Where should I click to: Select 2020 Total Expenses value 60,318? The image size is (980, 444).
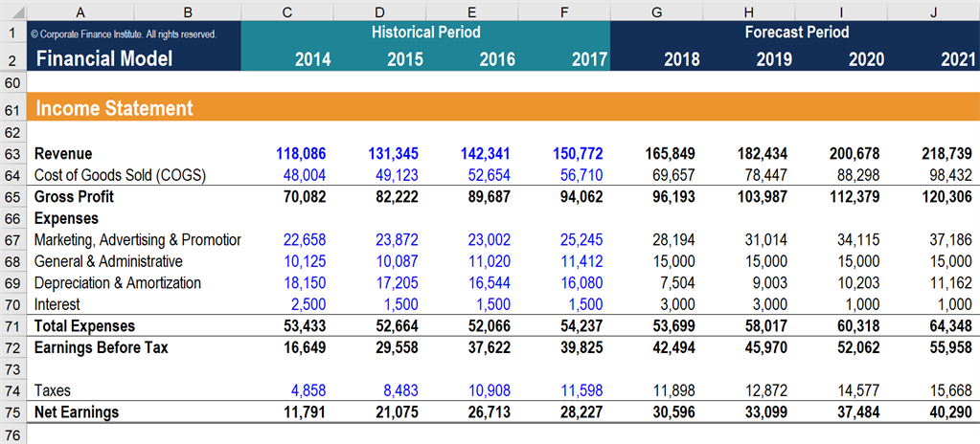857,326
